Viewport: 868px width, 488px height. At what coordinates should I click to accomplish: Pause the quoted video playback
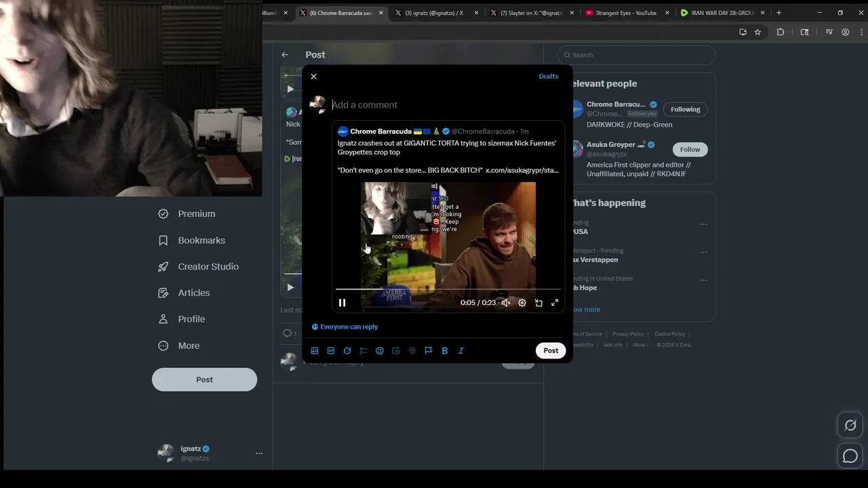(342, 303)
